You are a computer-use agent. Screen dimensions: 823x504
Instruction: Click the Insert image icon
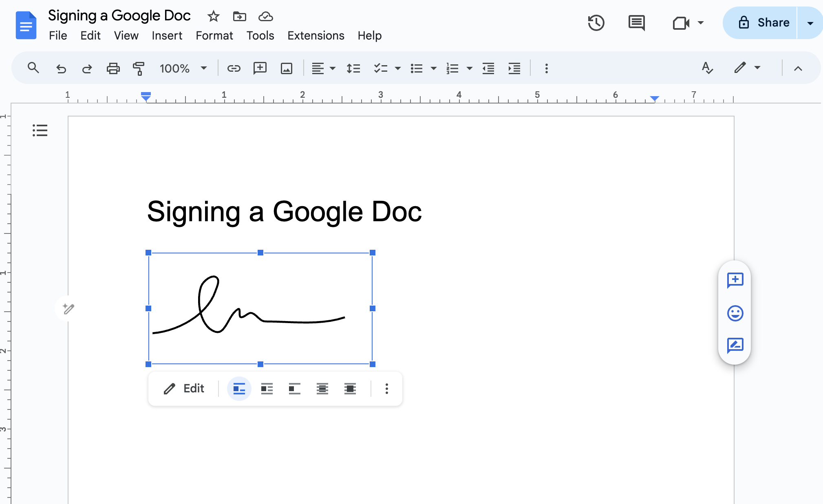pyautogui.click(x=286, y=67)
